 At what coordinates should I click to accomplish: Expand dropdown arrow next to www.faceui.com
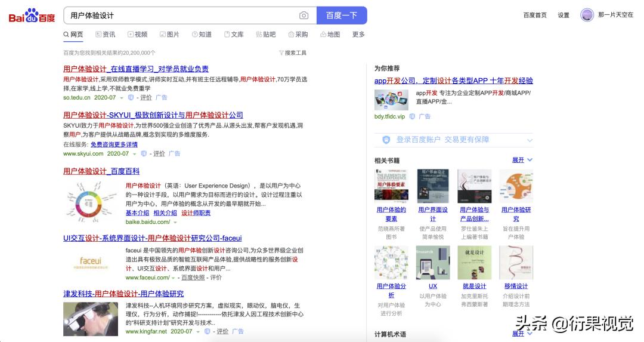pos(174,278)
